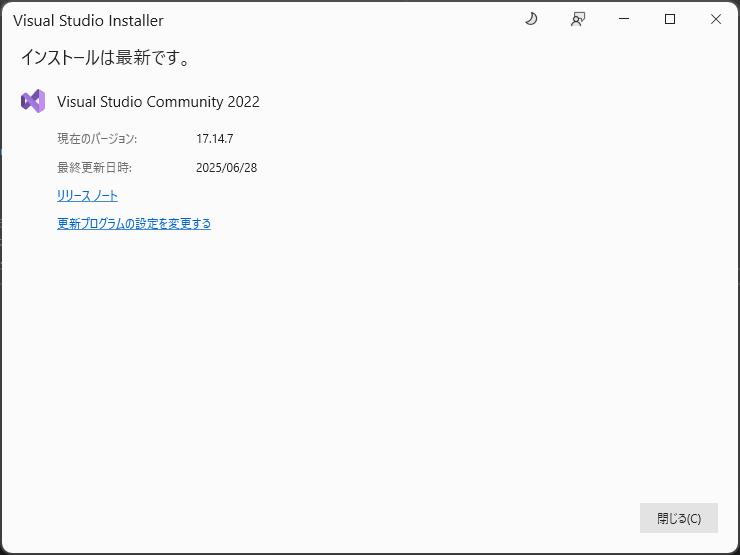The width and height of the screenshot is (740, 555).
Task: Maximize the Visual Studio Installer window
Action: pyautogui.click(x=670, y=19)
